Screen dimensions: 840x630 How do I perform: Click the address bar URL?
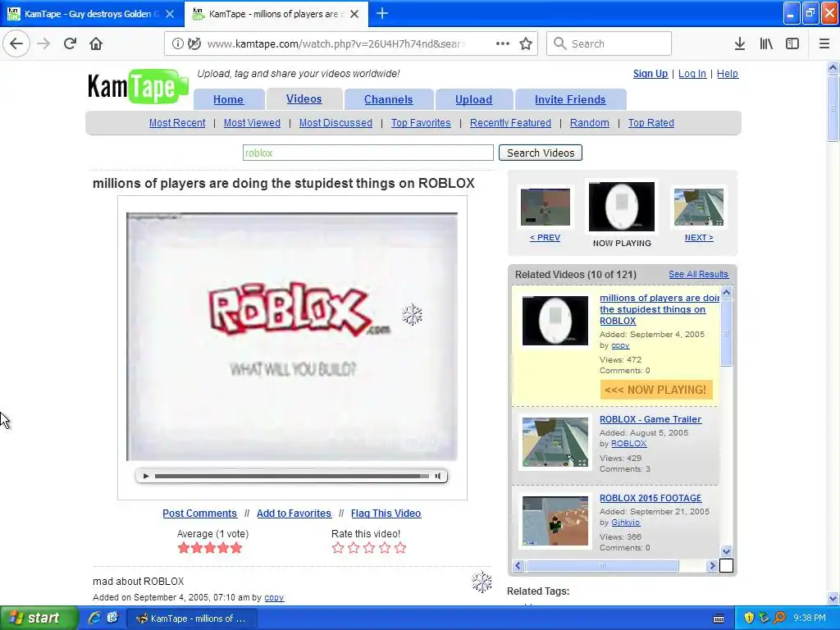click(x=336, y=44)
